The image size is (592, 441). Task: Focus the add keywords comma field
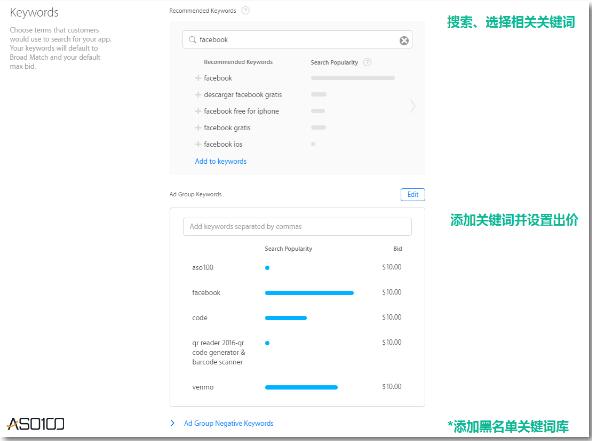point(297,227)
